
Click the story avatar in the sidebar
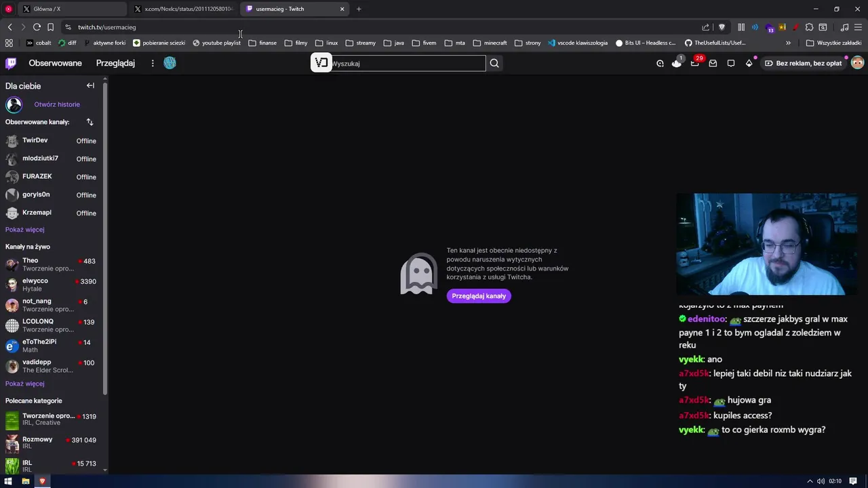[x=14, y=104]
